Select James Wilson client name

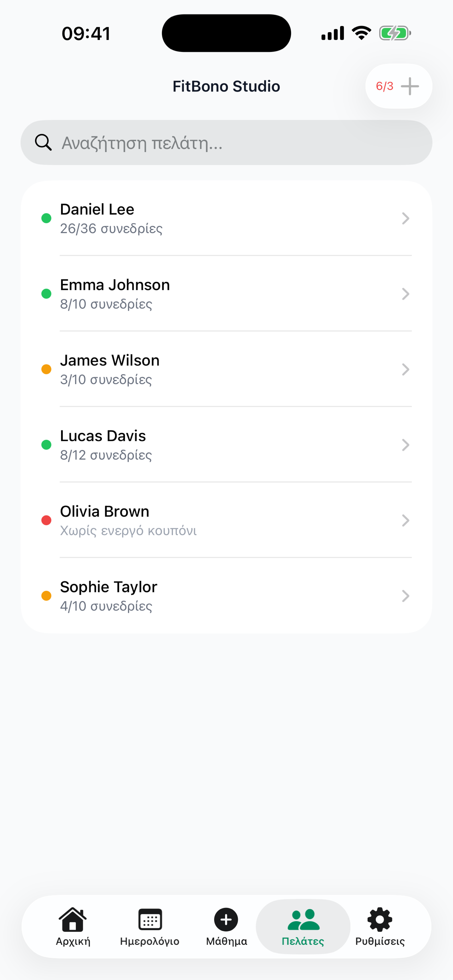109,360
